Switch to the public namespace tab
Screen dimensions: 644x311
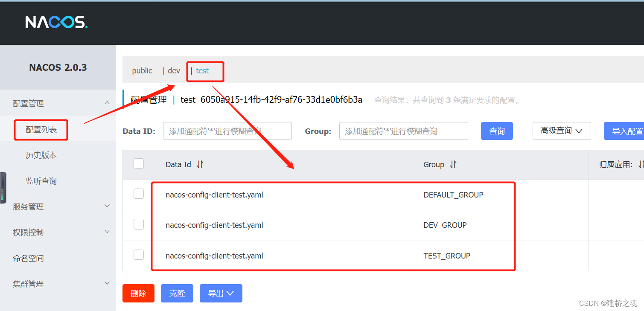(142, 71)
